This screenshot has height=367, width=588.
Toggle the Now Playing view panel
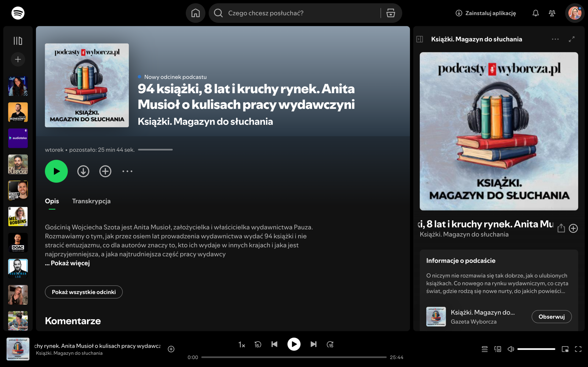click(419, 39)
